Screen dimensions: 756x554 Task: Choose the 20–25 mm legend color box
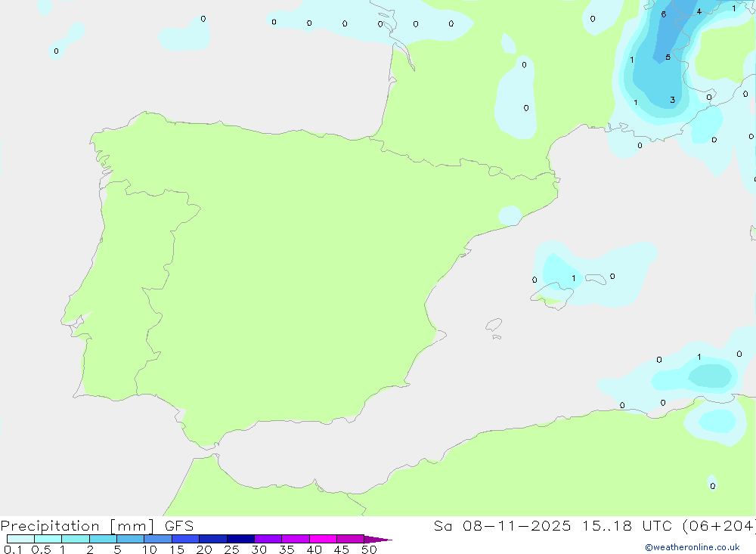pos(212,539)
